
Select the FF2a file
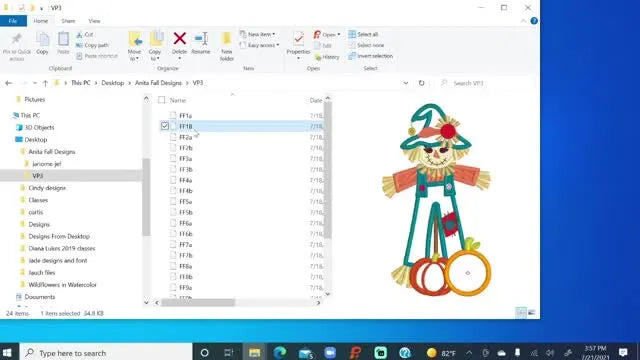coord(185,137)
